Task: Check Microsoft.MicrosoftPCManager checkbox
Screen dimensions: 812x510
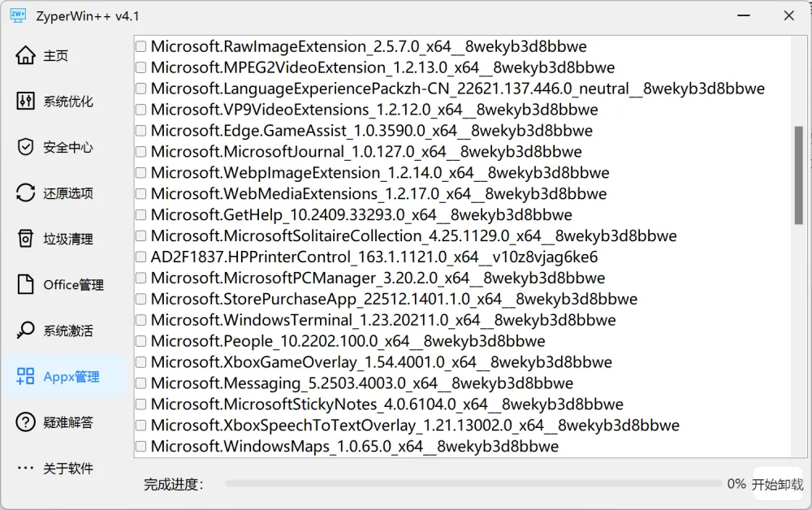Action: click(140, 278)
